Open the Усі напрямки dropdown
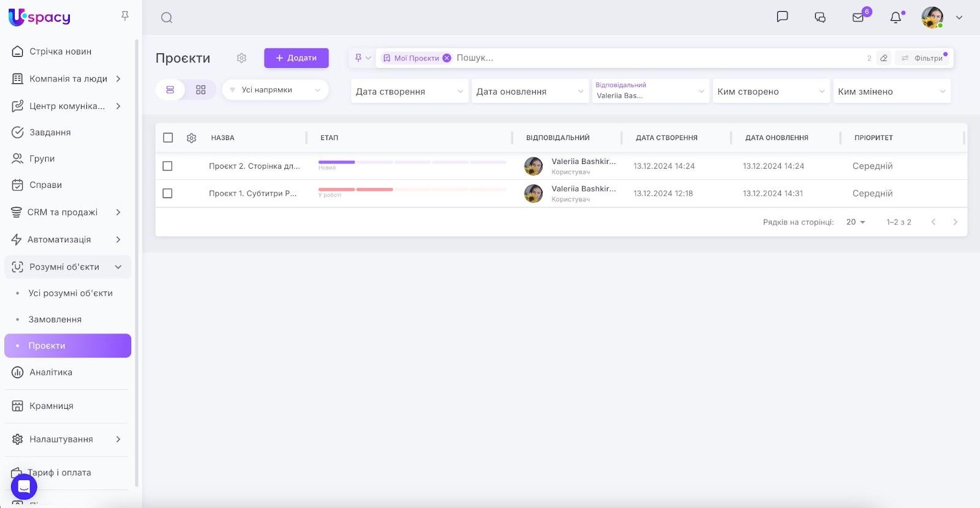980x508 pixels. [275, 90]
